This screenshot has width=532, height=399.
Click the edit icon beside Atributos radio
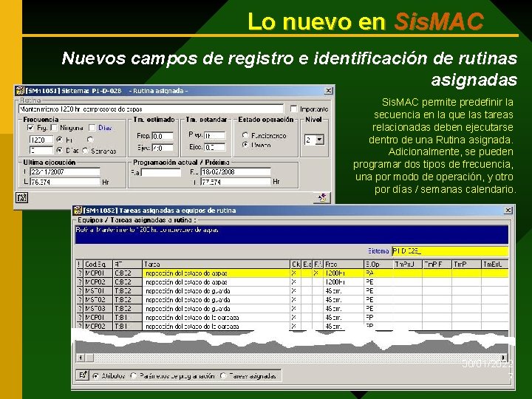83,375
